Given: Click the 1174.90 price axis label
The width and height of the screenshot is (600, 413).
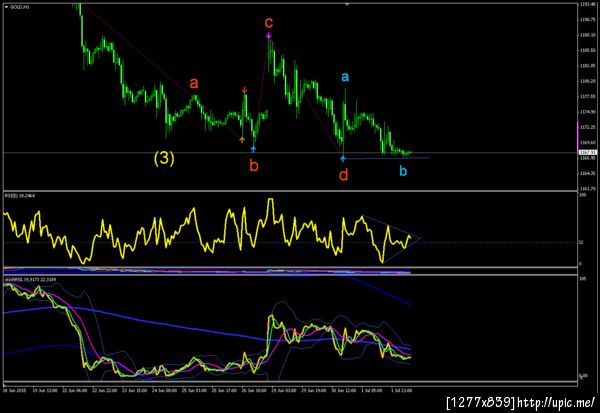Looking at the screenshot, I should click(x=587, y=112).
